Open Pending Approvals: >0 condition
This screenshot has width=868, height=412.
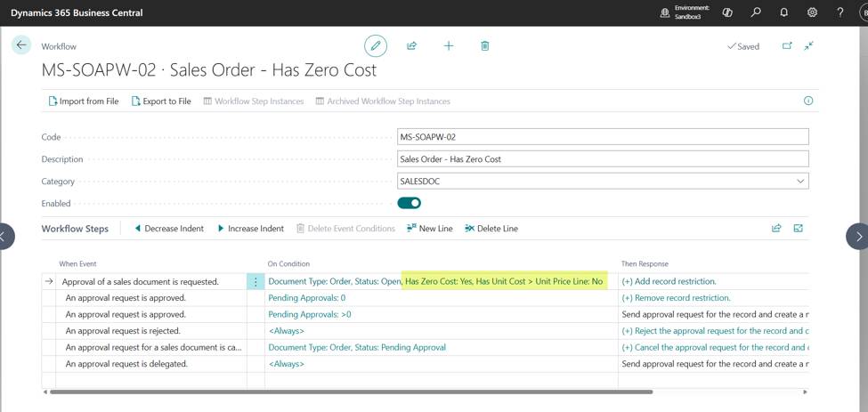coord(310,315)
